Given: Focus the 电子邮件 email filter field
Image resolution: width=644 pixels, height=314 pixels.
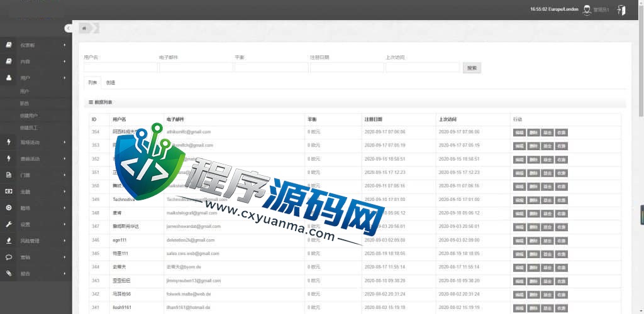Looking at the screenshot, I should (x=196, y=68).
